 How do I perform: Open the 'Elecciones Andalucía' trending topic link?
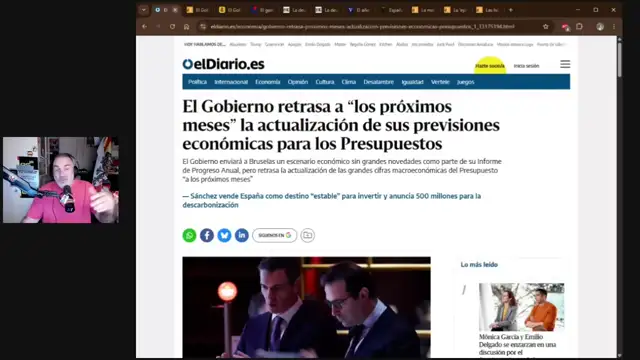[x=476, y=44]
